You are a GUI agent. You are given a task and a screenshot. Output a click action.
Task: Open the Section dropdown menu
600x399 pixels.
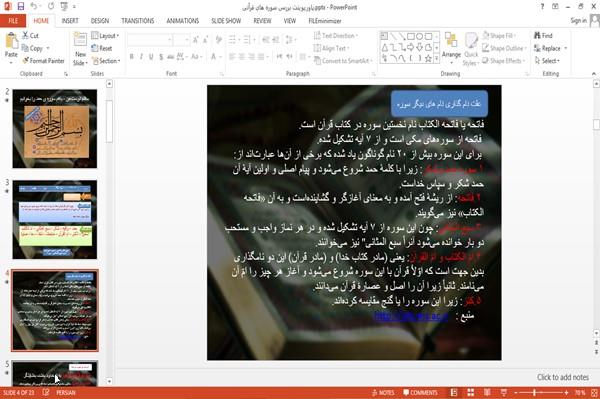[x=106, y=61]
